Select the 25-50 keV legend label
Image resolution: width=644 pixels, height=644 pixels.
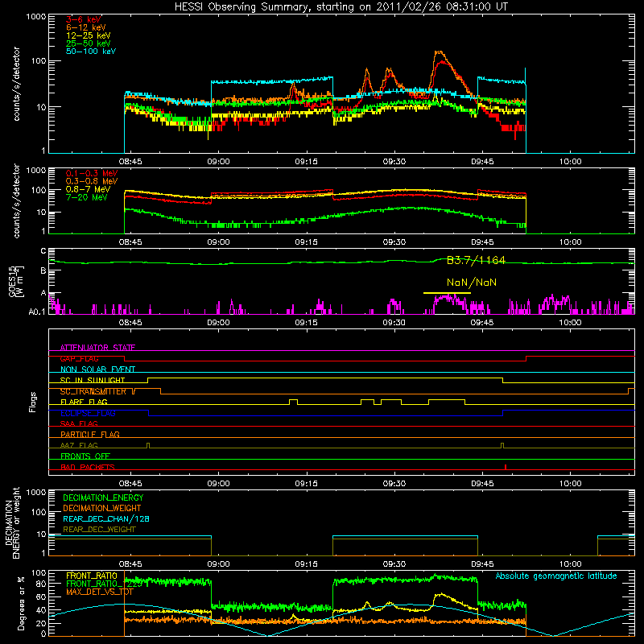[x=88, y=43]
